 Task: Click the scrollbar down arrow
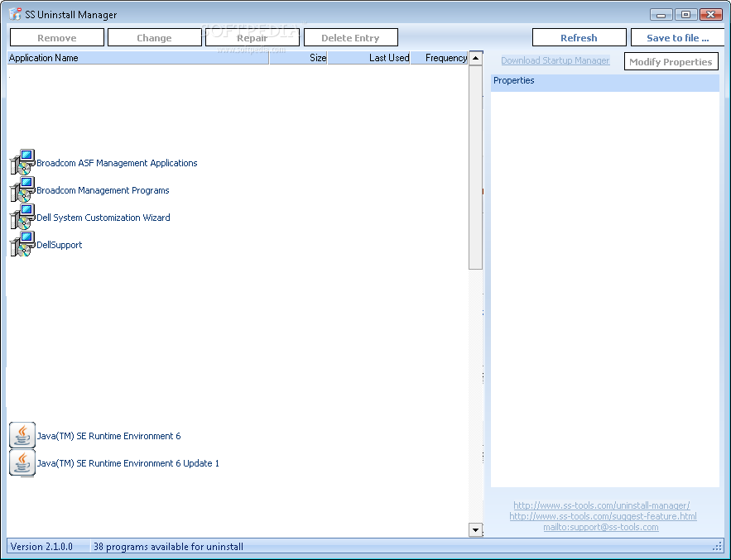(475, 529)
